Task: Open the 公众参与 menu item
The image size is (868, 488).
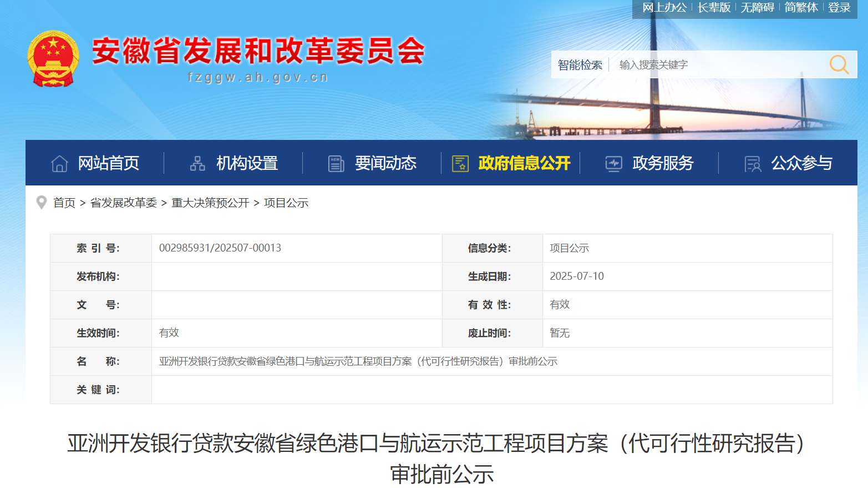Action: 802,163
